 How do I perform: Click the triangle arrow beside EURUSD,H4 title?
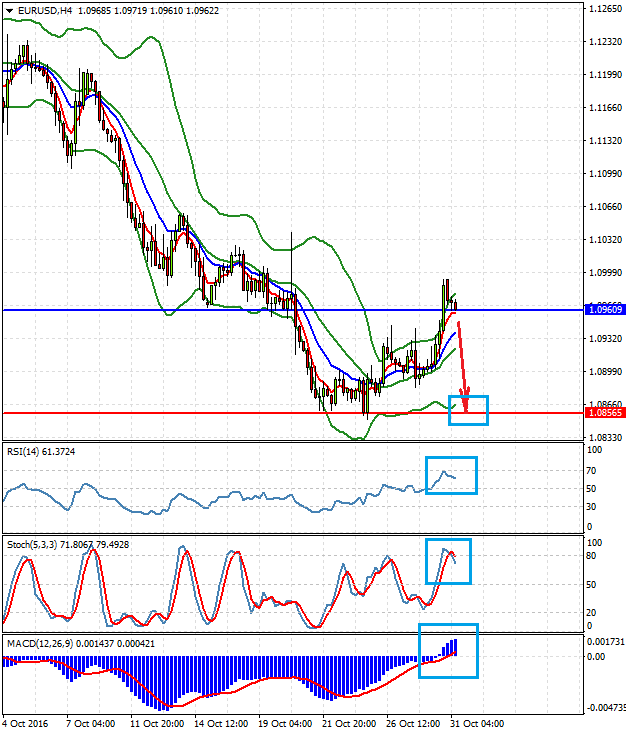pyautogui.click(x=10, y=10)
